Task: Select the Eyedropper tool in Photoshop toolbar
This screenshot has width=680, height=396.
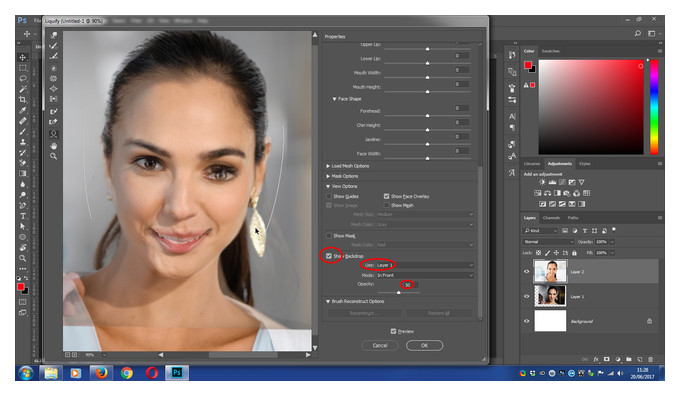Action: point(23,110)
